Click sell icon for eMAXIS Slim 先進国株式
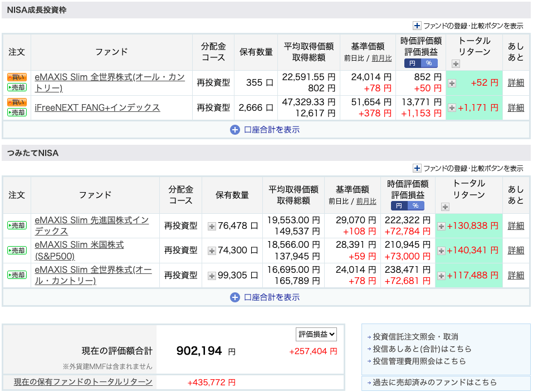This screenshot has width=533, height=392. tap(17, 226)
